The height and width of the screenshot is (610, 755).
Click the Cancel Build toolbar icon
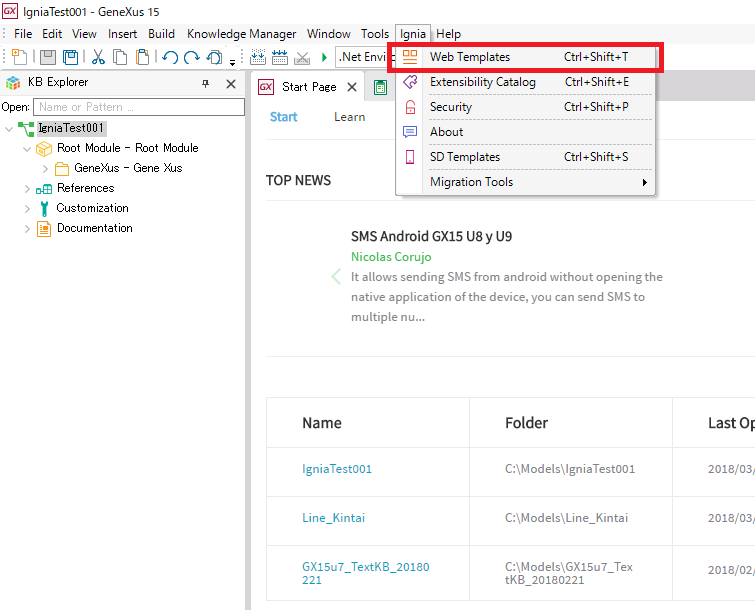pyautogui.click(x=302, y=58)
